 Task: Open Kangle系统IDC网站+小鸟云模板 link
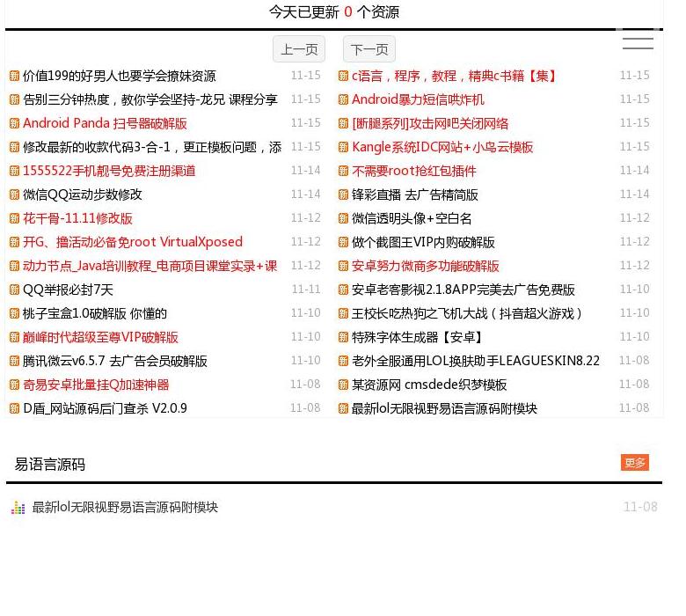[x=442, y=147]
